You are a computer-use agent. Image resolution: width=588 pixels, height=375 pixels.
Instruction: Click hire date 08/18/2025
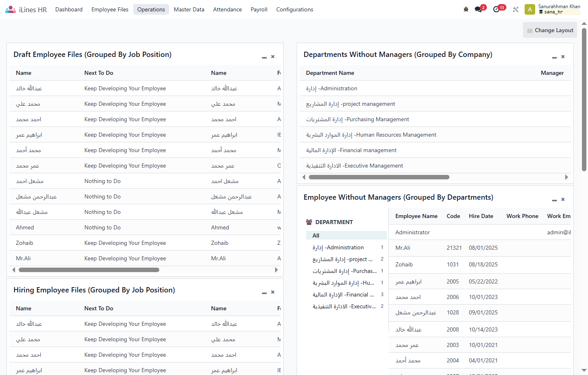(x=483, y=264)
